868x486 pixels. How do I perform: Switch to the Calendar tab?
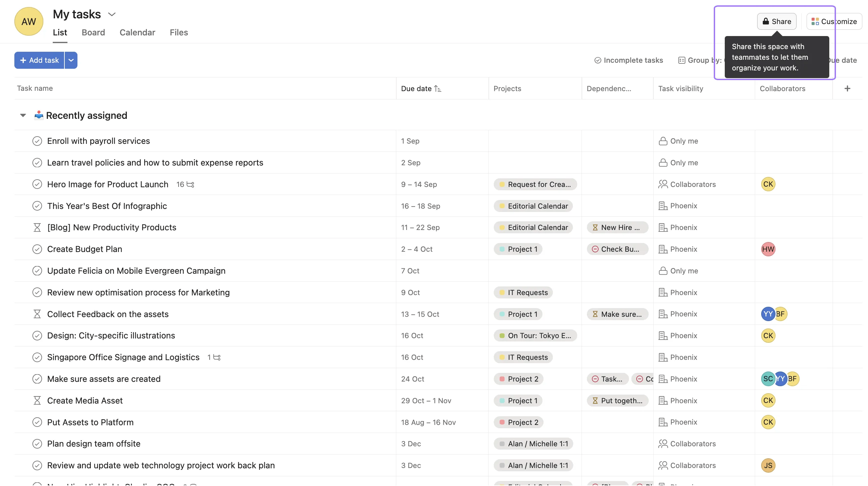pos(137,32)
